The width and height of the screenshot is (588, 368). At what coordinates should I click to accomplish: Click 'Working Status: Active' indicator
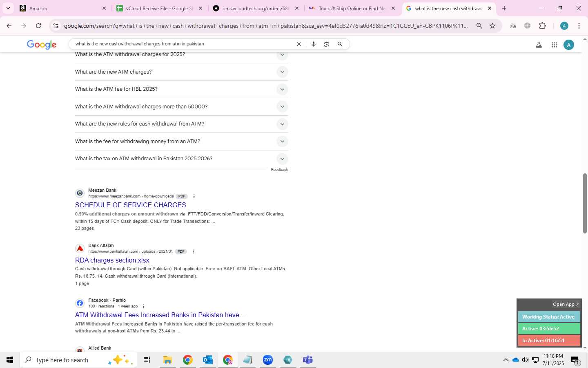[548, 317]
